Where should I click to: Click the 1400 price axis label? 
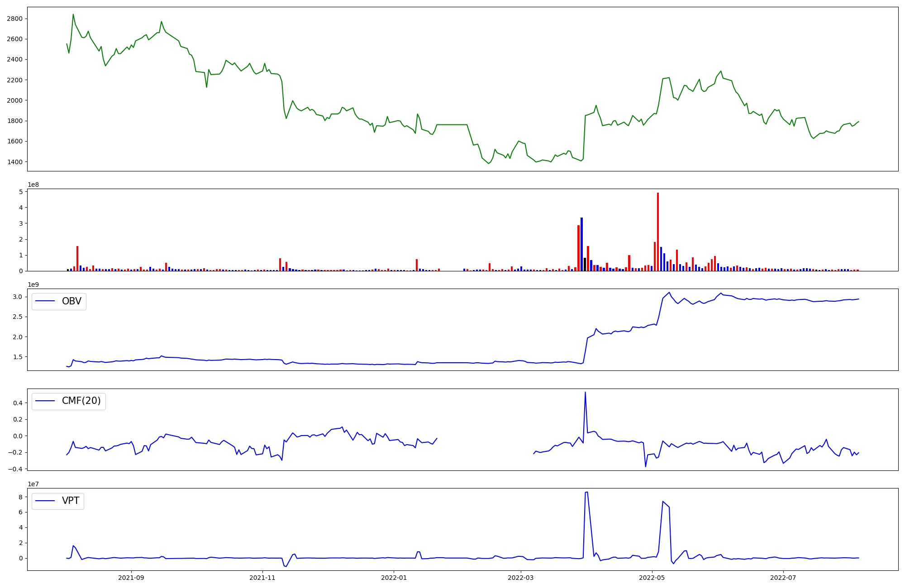tap(14, 162)
